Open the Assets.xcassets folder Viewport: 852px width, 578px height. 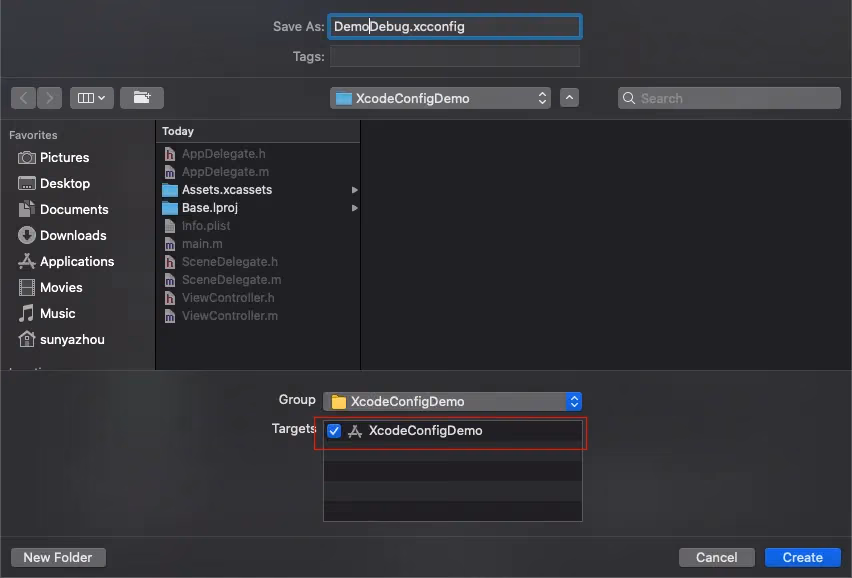226,190
